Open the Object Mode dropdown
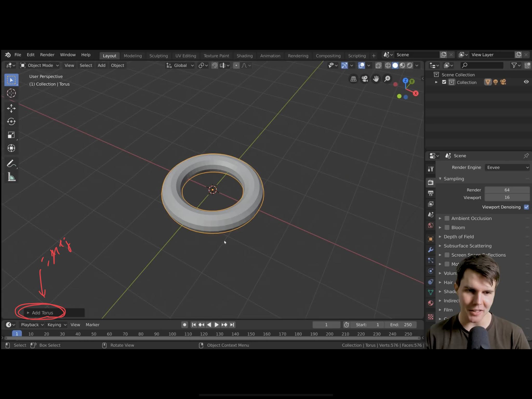The image size is (532, 399). pyautogui.click(x=40, y=66)
